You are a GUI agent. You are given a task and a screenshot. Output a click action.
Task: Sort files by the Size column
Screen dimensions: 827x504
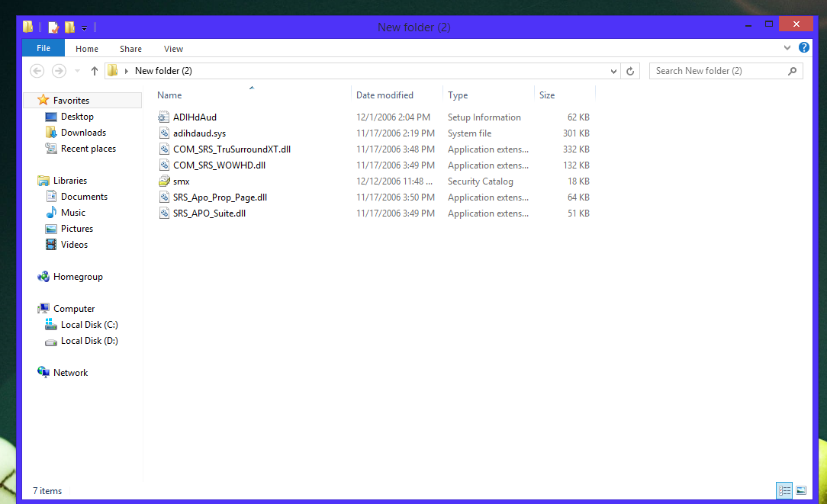pos(547,95)
